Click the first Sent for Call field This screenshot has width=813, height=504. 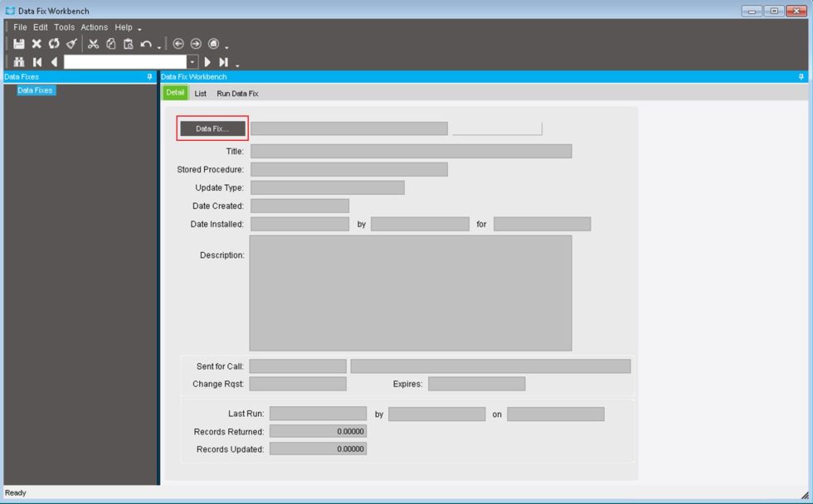click(298, 366)
